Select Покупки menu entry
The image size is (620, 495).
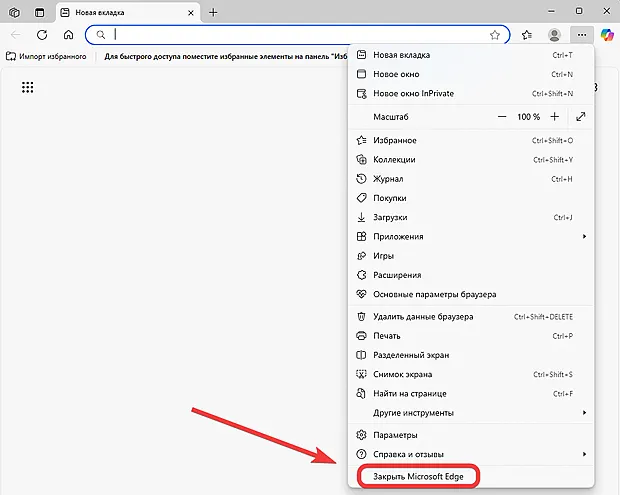[x=471, y=198]
